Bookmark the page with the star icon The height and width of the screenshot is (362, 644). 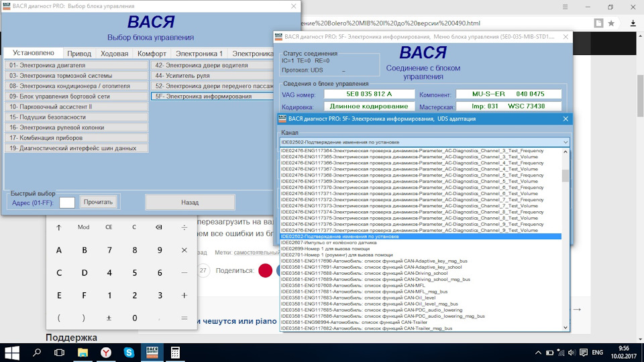(611, 23)
